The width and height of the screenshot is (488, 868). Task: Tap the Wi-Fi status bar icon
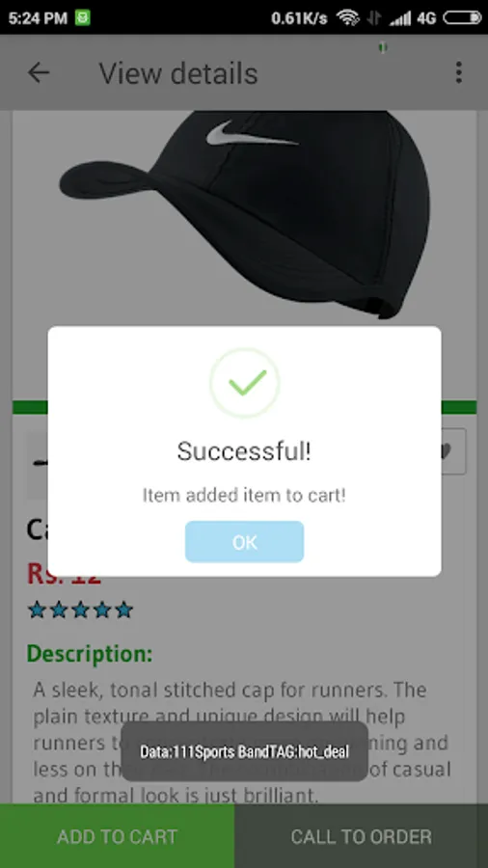click(347, 17)
